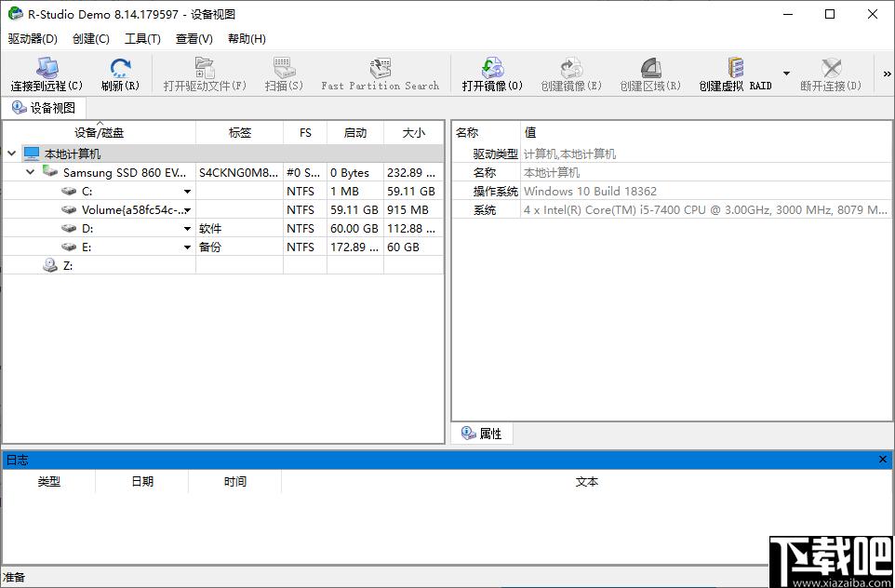Sort by Device/Disk (设备/磁盘) column header

[99, 132]
